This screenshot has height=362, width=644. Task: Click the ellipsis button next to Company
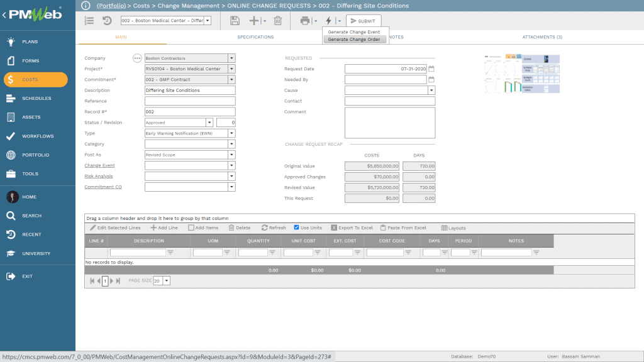(137, 58)
